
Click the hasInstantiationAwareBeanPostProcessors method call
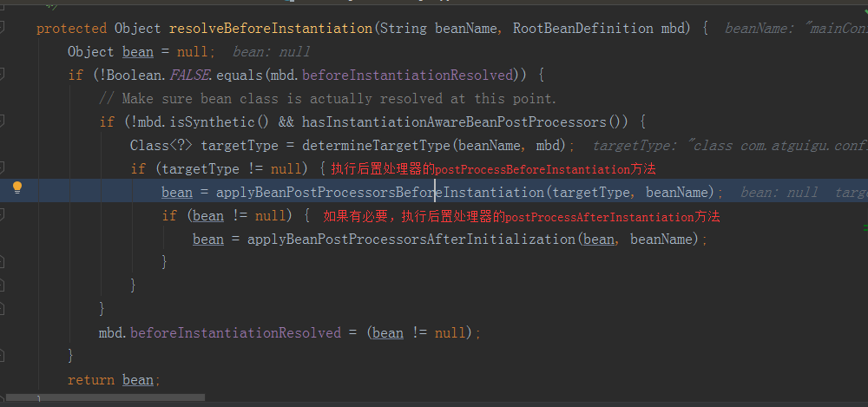[453, 122]
